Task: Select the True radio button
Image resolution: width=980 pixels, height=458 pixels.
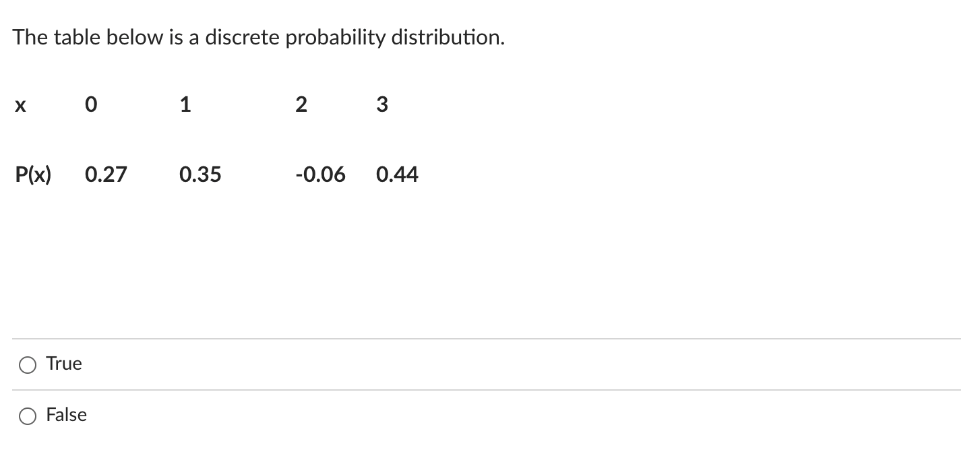Action: [27, 364]
